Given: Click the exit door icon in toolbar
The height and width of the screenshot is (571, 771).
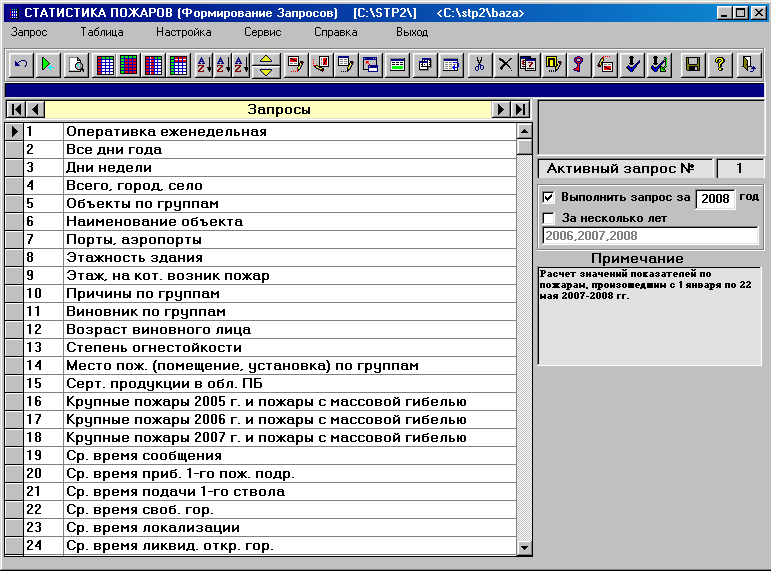Looking at the screenshot, I should pyautogui.click(x=748, y=65).
